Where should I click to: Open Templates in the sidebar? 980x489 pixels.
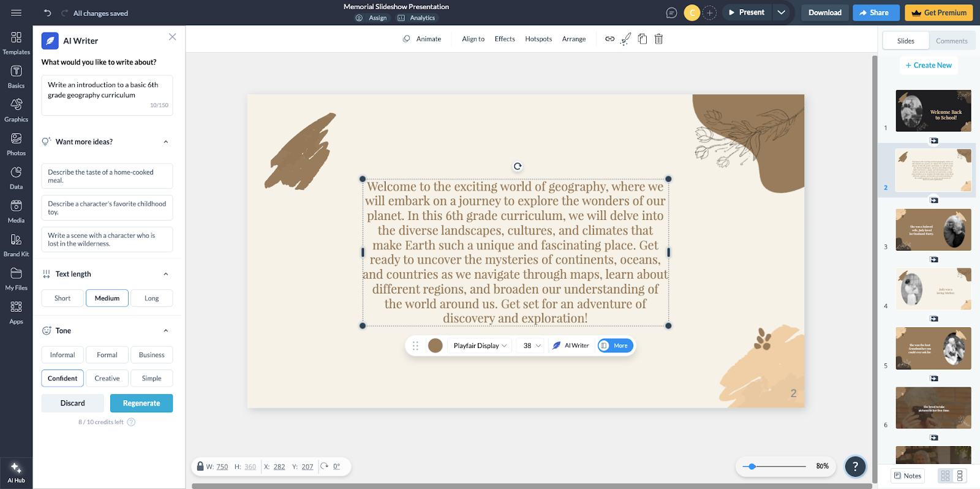(16, 44)
